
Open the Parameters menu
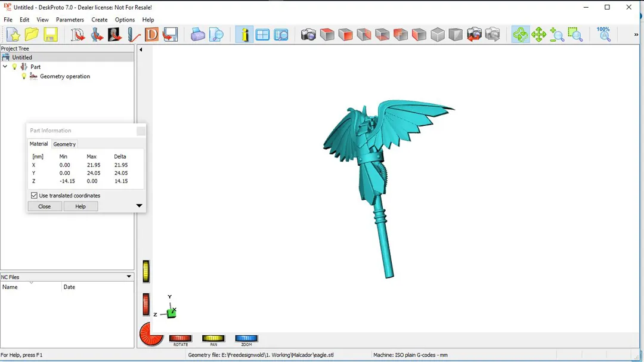pyautogui.click(x=70, y=19)
